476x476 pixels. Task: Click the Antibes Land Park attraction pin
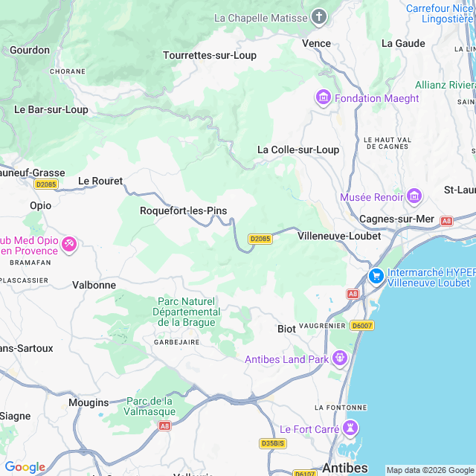pos(340,358)
